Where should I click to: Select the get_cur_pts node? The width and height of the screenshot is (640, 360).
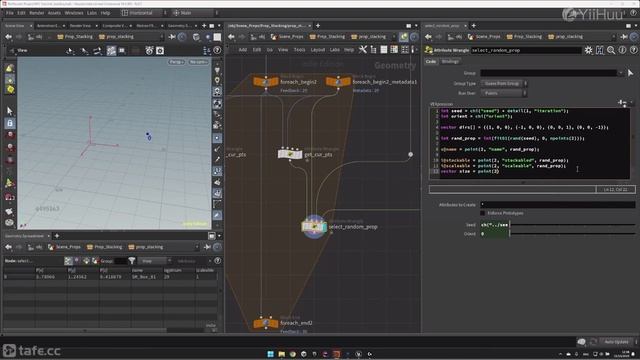290,154
